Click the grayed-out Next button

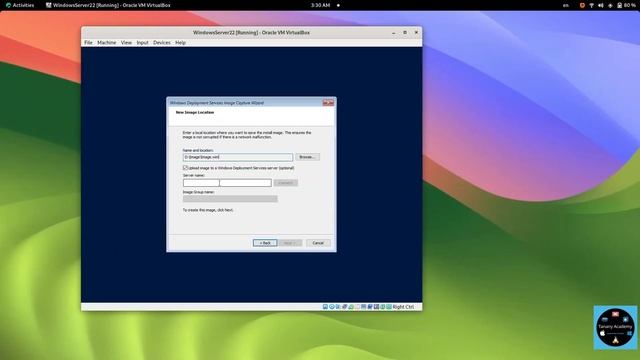(x=290, y=243)
